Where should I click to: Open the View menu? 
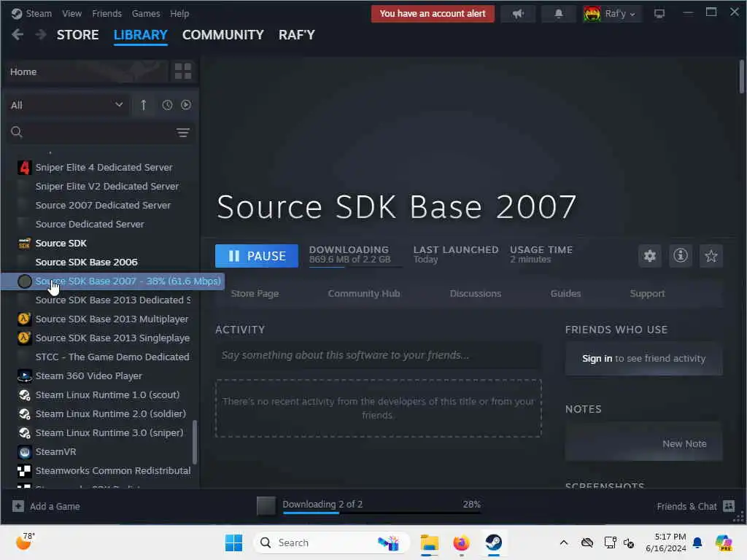(71, 13)
